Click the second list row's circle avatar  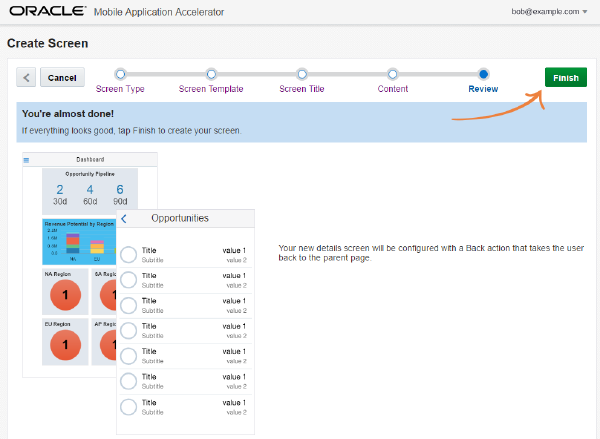129,280
